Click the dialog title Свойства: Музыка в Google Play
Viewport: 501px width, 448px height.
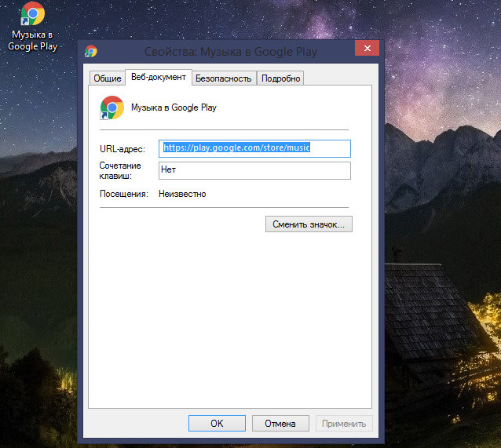231,52
